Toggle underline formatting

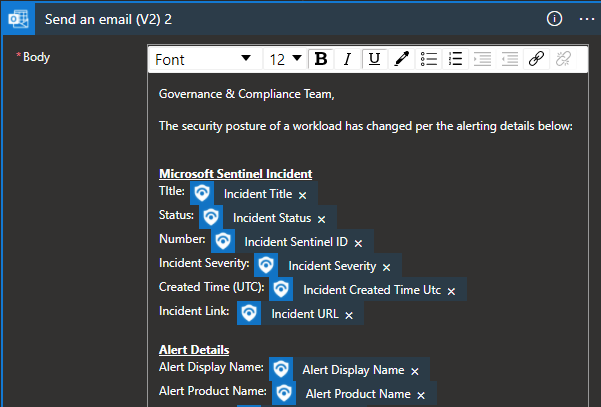374,59
